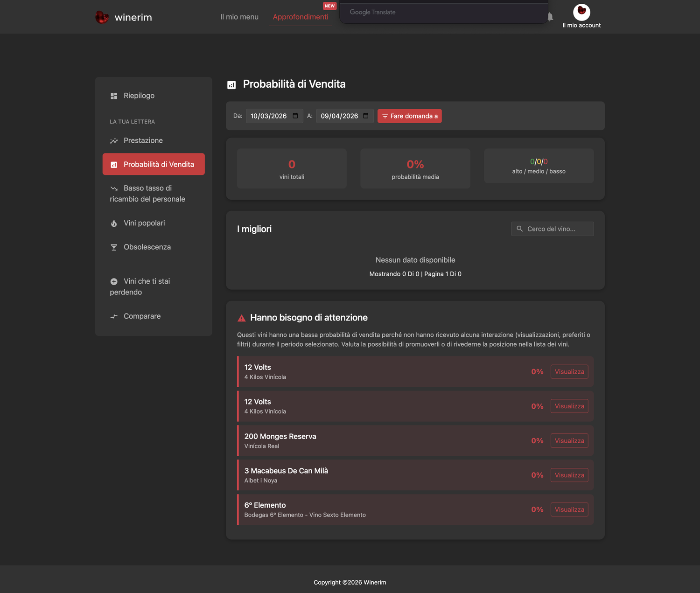Image resolution: width=700 pixels, height=593 pixels.
Task: Click the Google Translate bar
Action: coord(443,13)
